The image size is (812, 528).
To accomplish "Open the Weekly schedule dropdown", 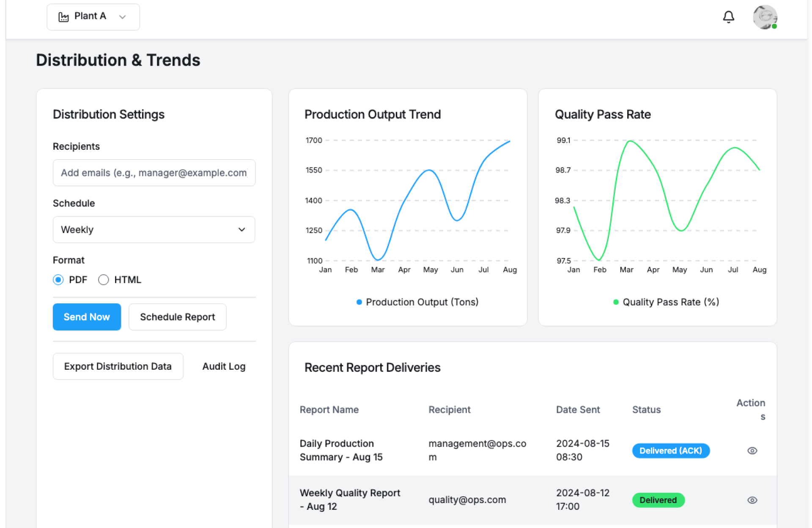I will point(154,230).
